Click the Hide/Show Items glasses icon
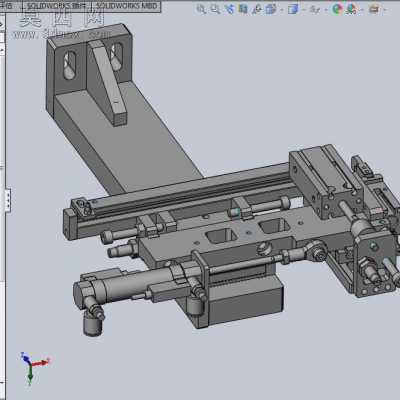Viewport: 400px width, 400px height. (x=314, y=9)
